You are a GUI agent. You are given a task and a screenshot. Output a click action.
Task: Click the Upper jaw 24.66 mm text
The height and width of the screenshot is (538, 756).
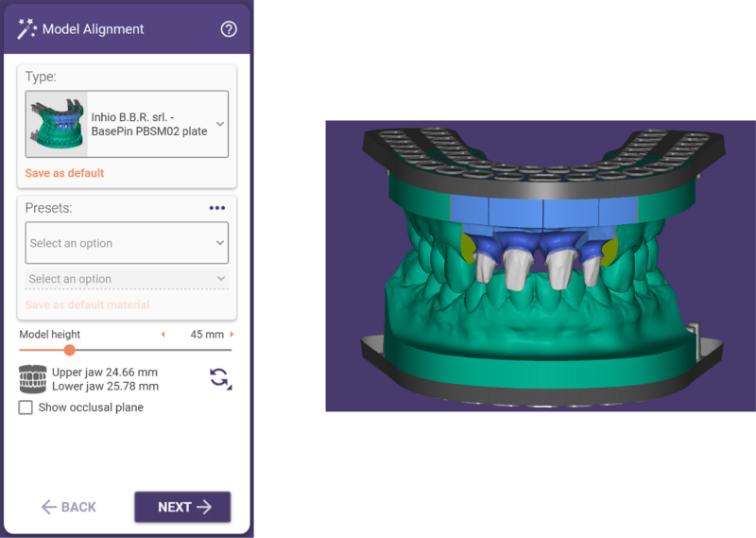(105, 372)
